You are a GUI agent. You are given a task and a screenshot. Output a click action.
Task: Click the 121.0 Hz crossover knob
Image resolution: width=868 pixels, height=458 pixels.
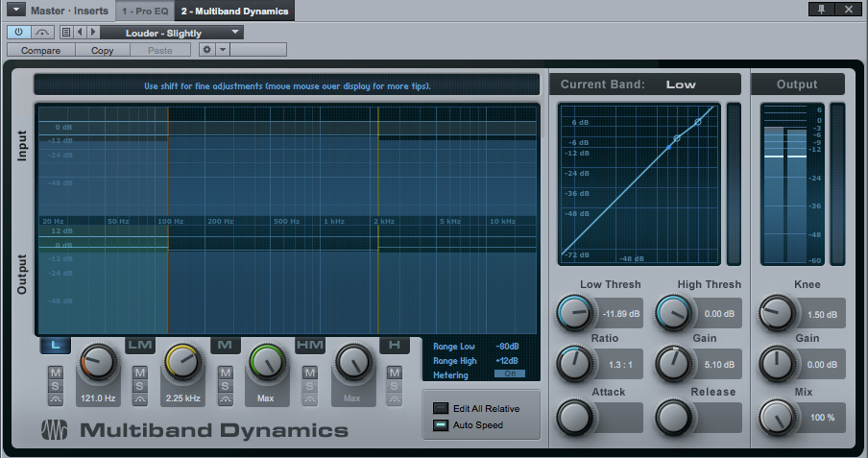[98, 363]
